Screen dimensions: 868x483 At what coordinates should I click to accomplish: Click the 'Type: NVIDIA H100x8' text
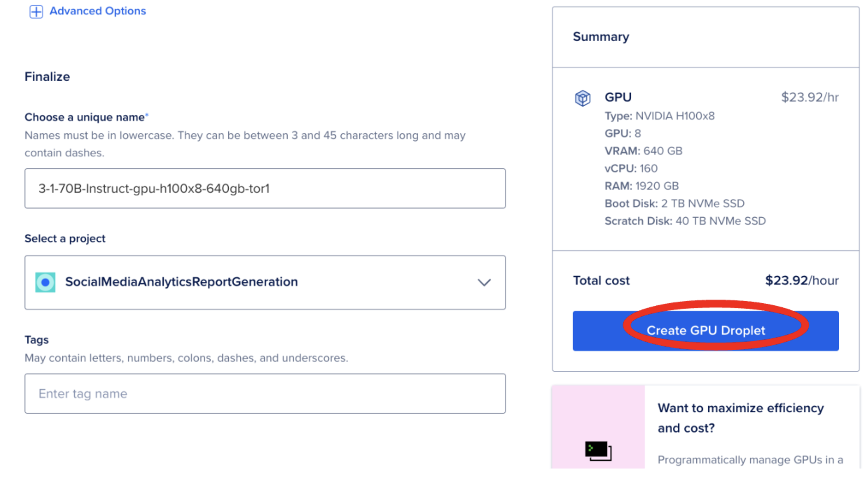pyautogui.click(x=659, y=116)
